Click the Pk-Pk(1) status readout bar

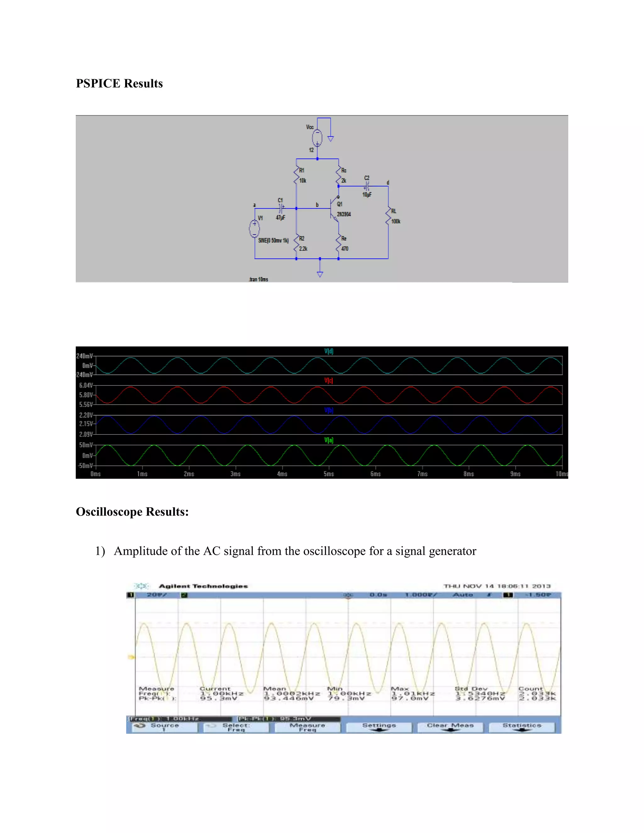pyautogui.click(x=288, y=719)
